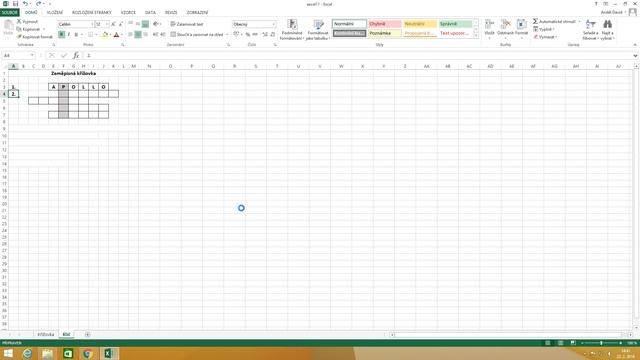Click the increase decimal places icon

click(265, 35)
